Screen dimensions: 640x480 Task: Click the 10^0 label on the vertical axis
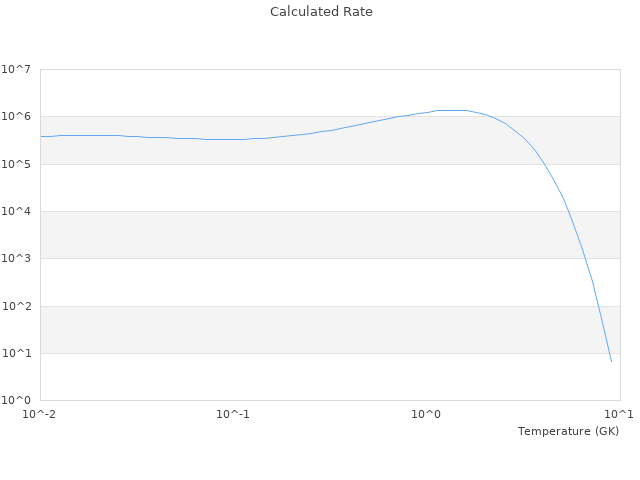(x=16, y=400)
